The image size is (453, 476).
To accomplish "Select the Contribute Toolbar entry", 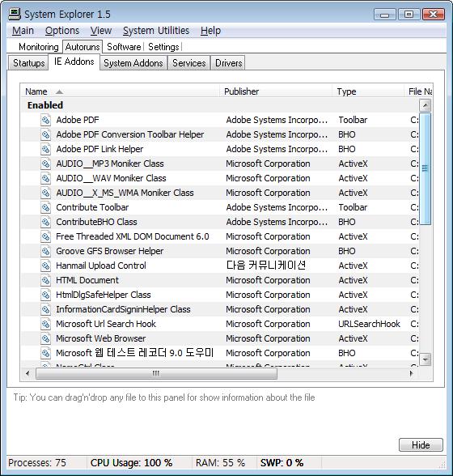I will coord(220,207).
